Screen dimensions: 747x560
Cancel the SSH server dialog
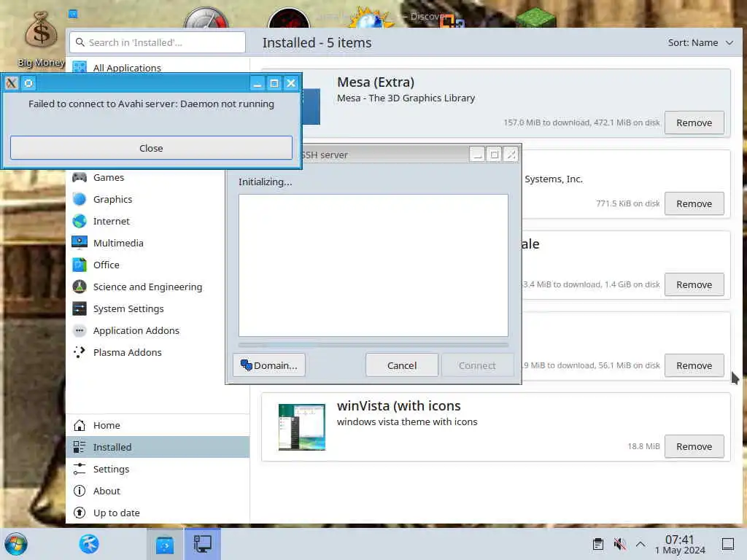[x=402, y=365]
